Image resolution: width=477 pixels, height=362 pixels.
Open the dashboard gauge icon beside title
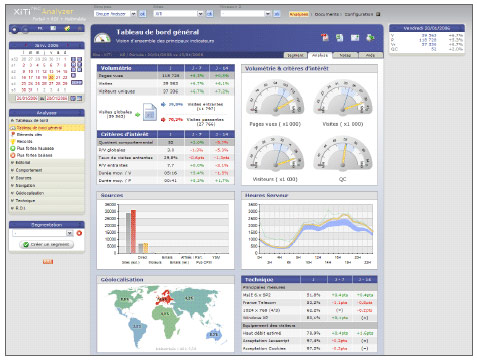coord(102,38)
